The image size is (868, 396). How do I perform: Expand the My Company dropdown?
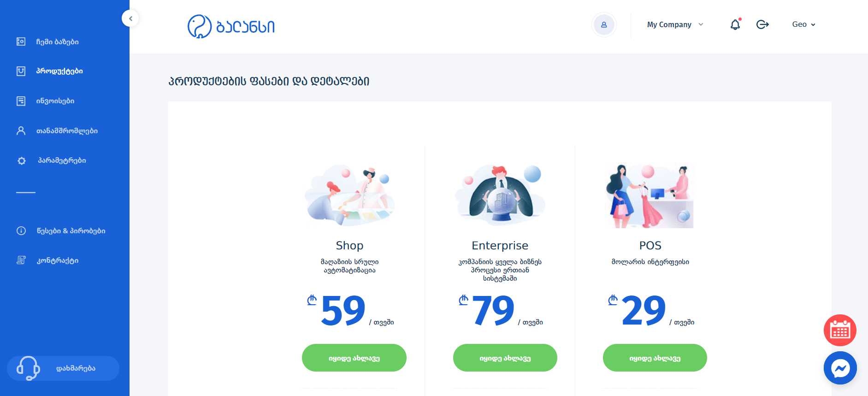pyautogui.click(x=675, y=24)
